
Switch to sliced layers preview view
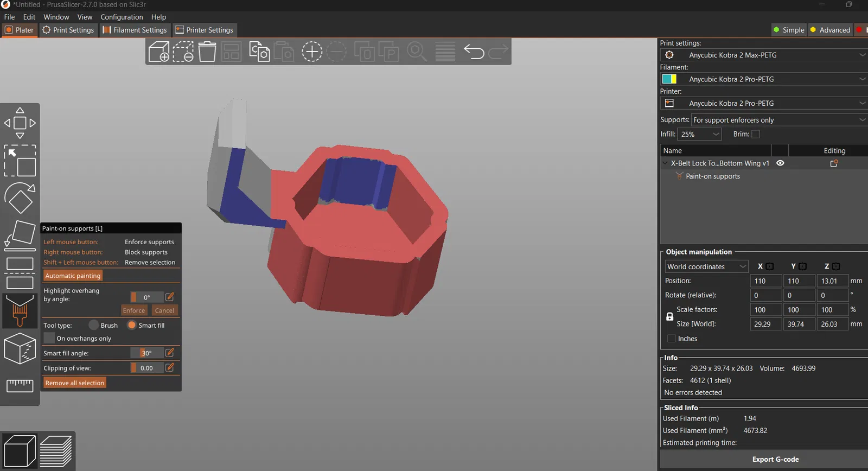(x=56, y=451)
